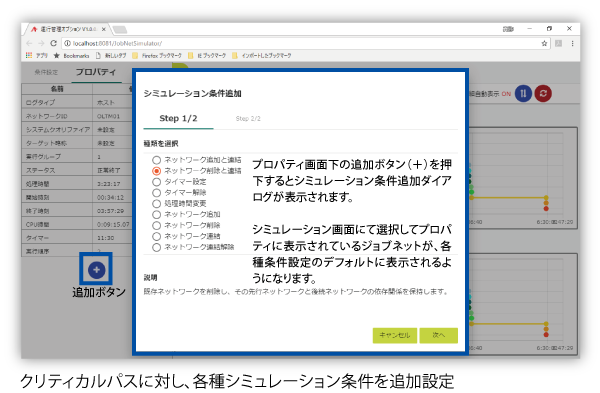Click the 終了時刻 value 03:57:29
The image size is (600, 393).
point(110,211)
